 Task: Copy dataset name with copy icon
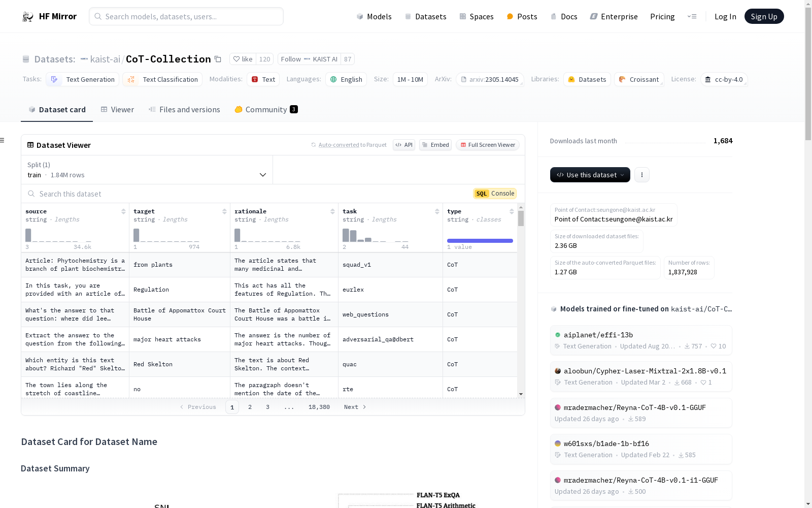tap(218, 59)
